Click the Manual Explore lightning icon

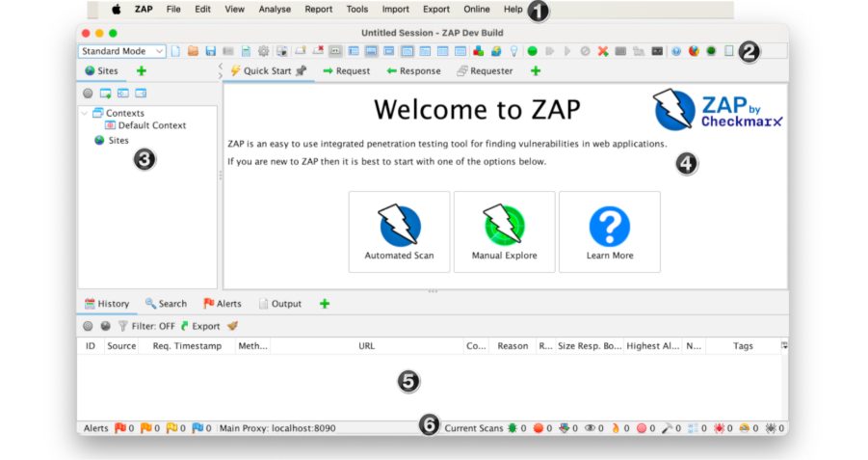click(x=504, y=225)
